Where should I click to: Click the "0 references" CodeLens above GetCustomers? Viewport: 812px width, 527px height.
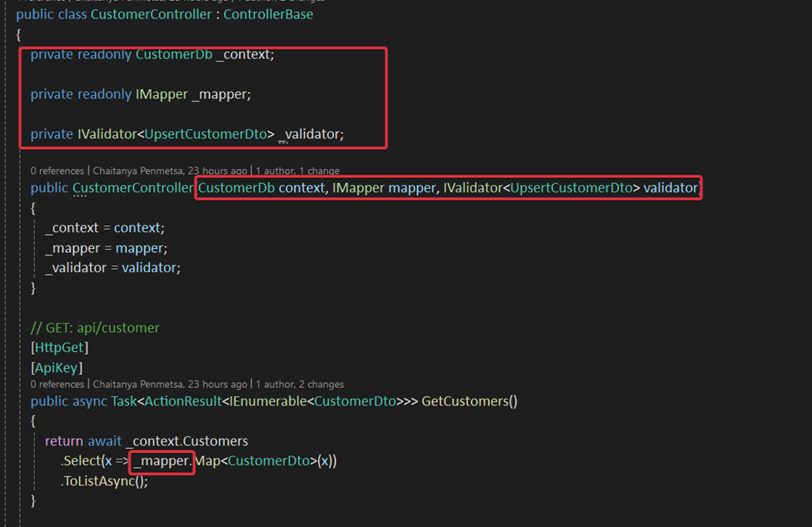tap(57, 384)
